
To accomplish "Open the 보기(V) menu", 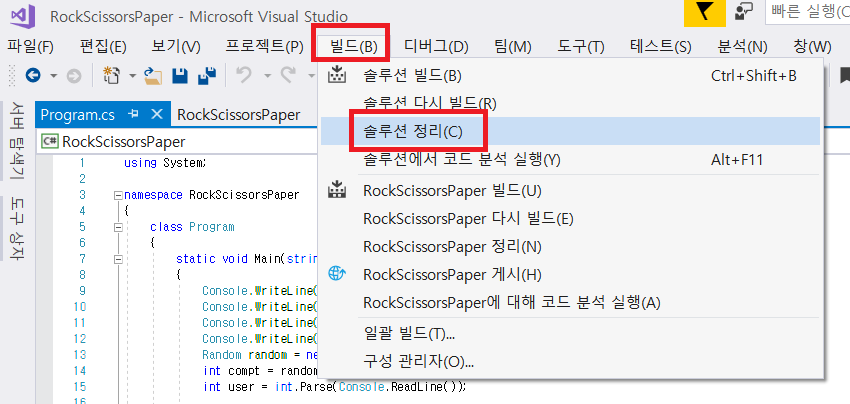I will tap(176, 47).
